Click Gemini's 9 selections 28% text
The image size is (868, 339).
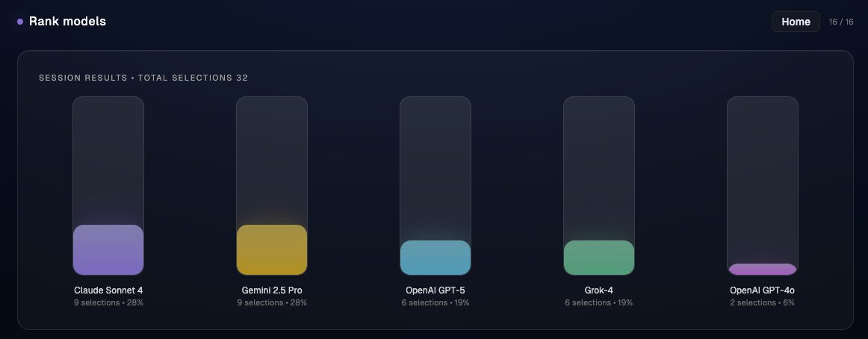tap(272, 302)
